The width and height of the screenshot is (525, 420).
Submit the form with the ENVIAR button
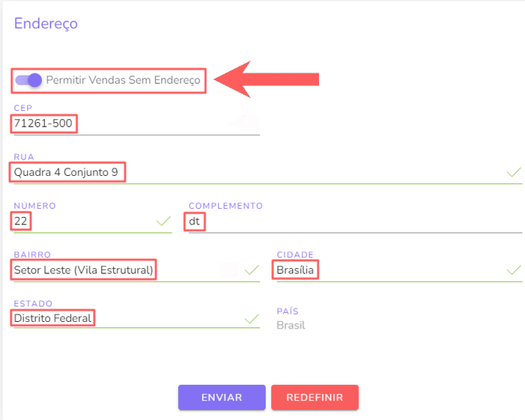[x=222, y=398]
